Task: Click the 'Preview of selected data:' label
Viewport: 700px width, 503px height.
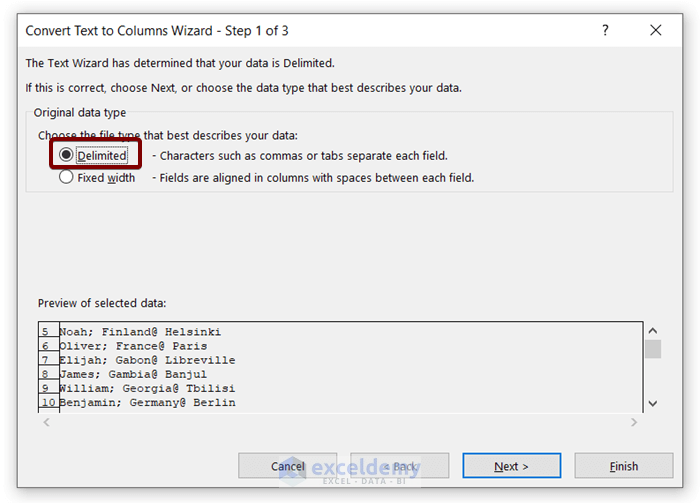Action: click(x=102, y=303)
